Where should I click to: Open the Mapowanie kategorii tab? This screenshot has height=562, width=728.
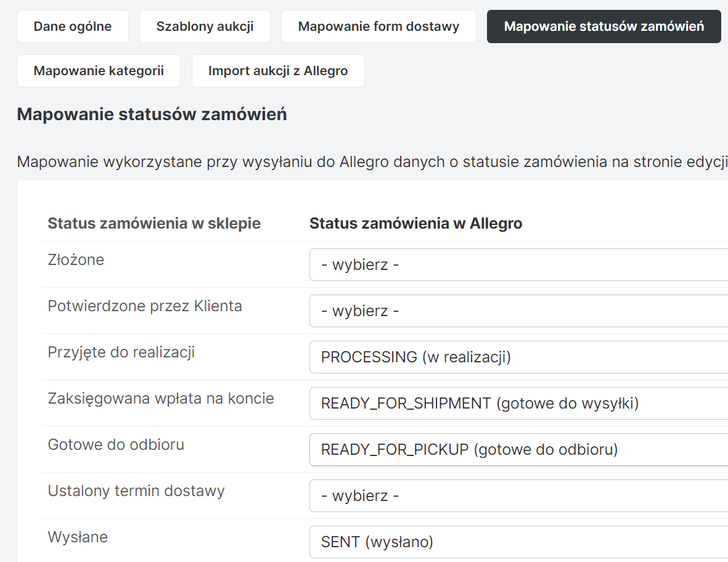(x=99, y=71)
